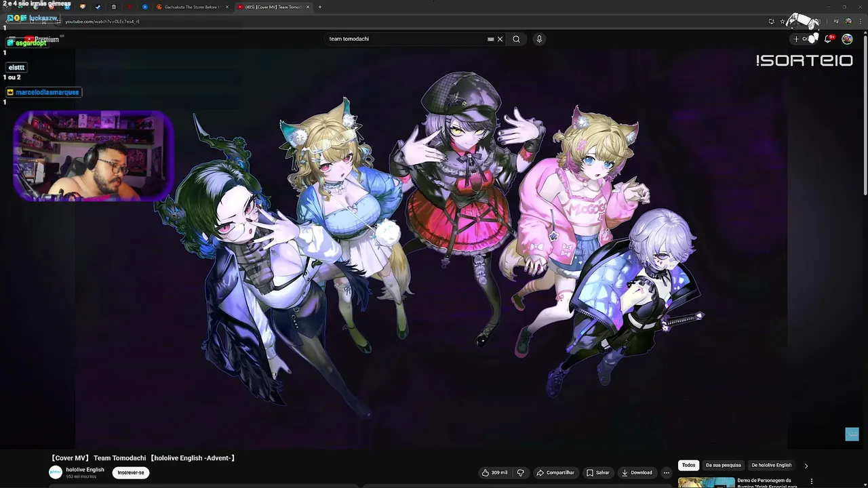Select the Todos filter chip
Image resolution: width=868 pixels, height=488 pixels.
[x=689, y=465]
